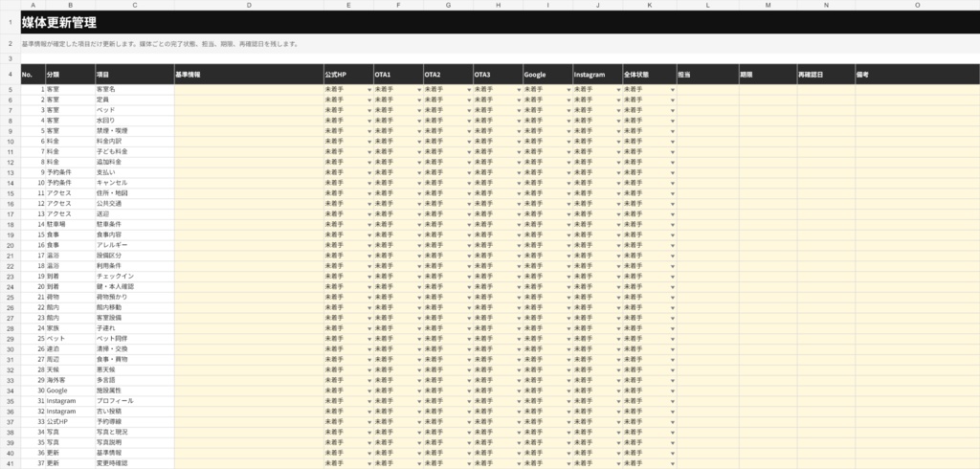Viewport: 980px width, 469px height.
Task: Open OTA1 status dropdown for 多言語 row
Action: click(x=419, y=380)
